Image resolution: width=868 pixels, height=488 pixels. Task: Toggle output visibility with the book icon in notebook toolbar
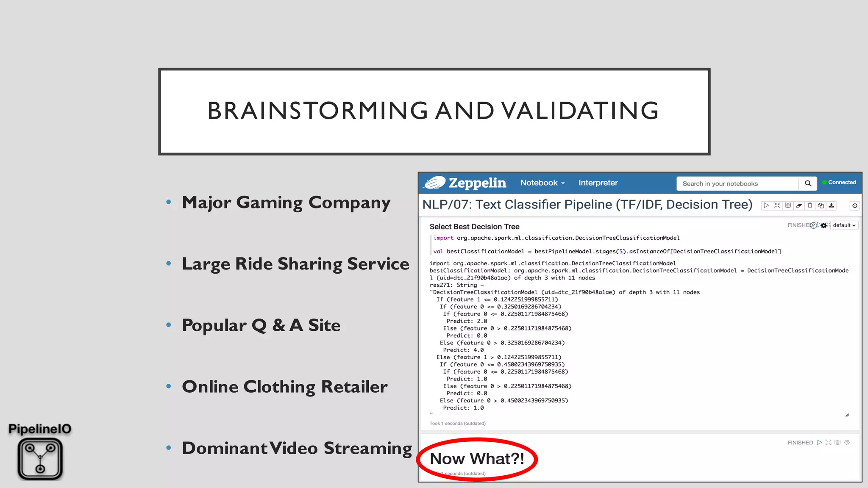(x=788, y=205)
